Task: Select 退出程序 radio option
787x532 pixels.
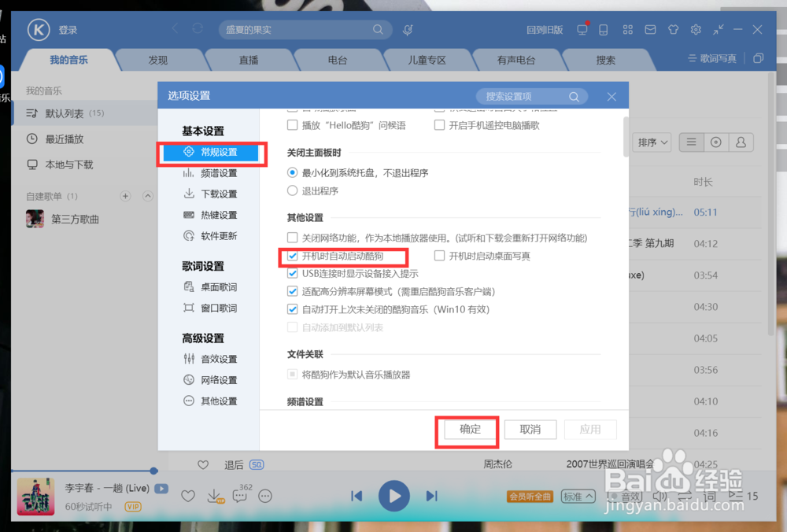Action: point(292,190)
